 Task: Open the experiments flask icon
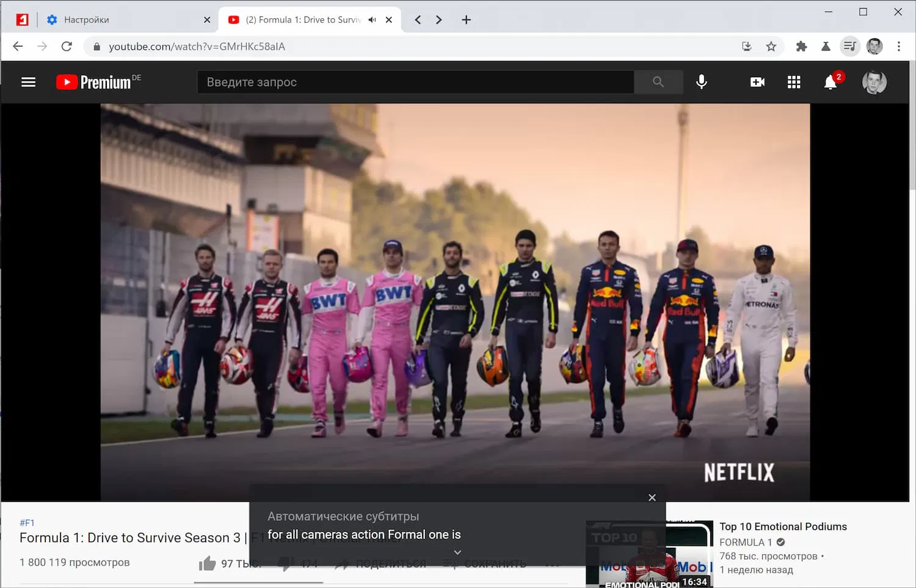point(826,46)
